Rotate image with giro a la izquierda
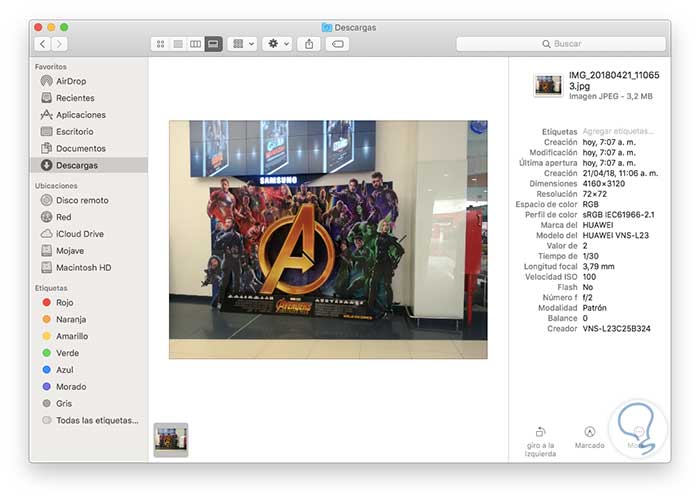Viewport: 700px width, 501px height. tap(540, 443)
